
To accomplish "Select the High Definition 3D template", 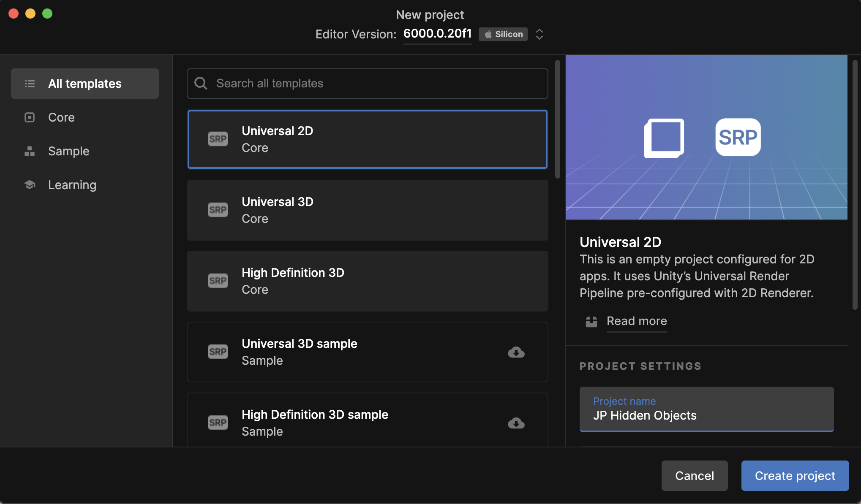I will point(368,281).
